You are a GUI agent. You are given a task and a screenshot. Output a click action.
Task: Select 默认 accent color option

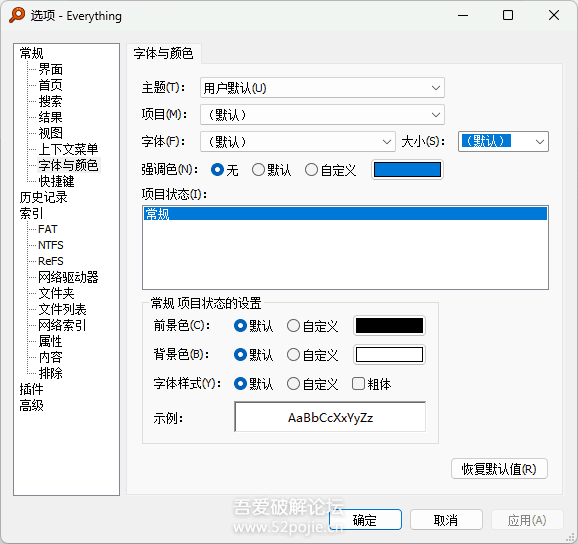(272, 170)
